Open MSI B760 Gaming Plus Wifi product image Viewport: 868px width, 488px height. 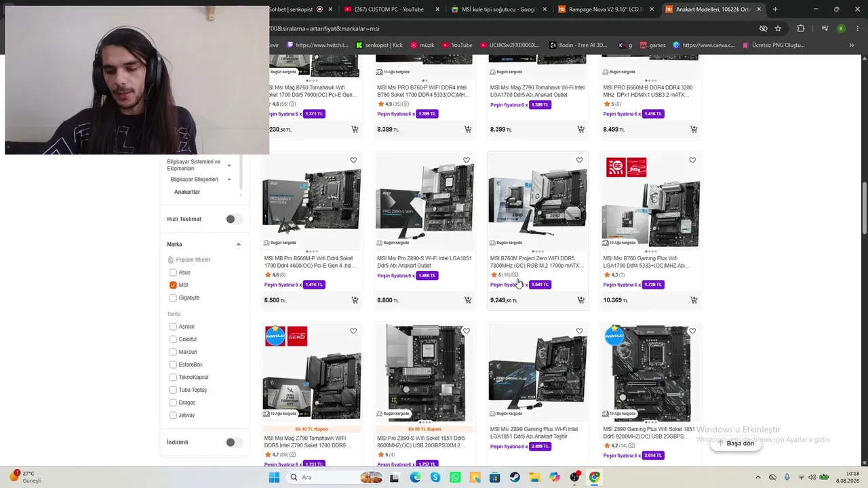(650, 201)
